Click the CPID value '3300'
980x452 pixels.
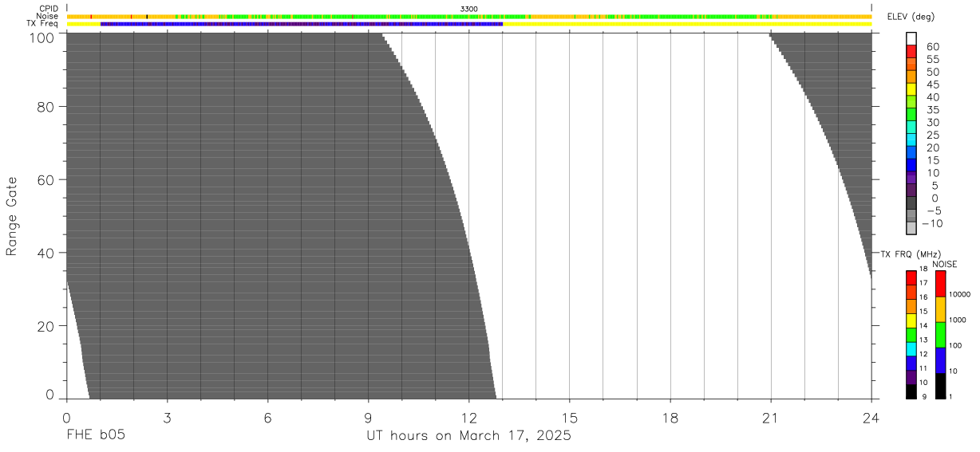[x=469, y=9]
